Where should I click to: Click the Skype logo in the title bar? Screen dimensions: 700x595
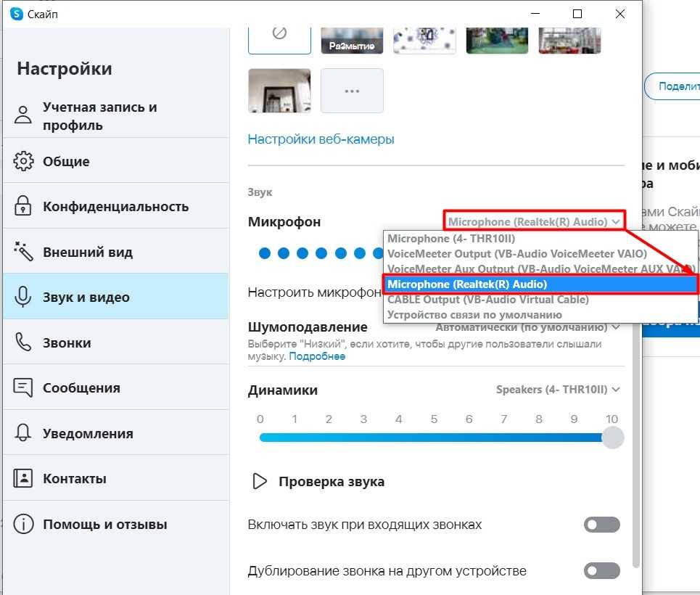[x=17, y=14]
